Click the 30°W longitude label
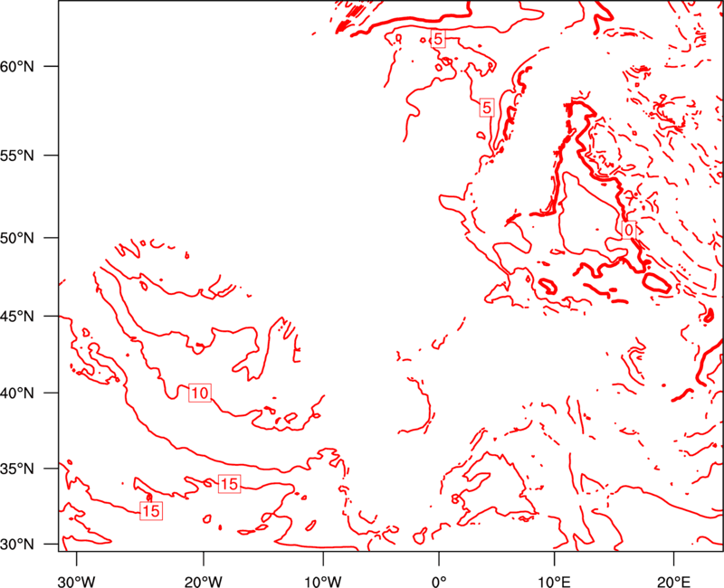The height and width of the screenshot is (588, 724). point(77,581)
